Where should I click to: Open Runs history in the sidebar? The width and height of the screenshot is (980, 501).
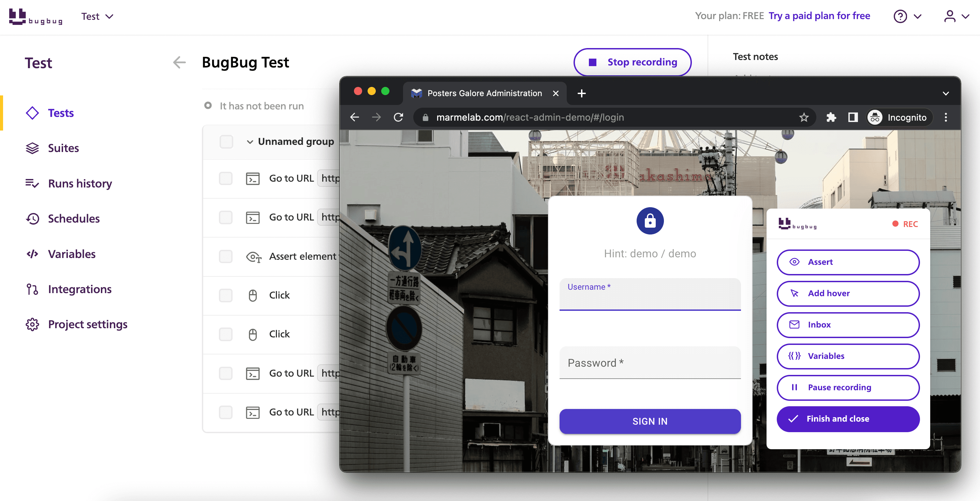point(80,183)
